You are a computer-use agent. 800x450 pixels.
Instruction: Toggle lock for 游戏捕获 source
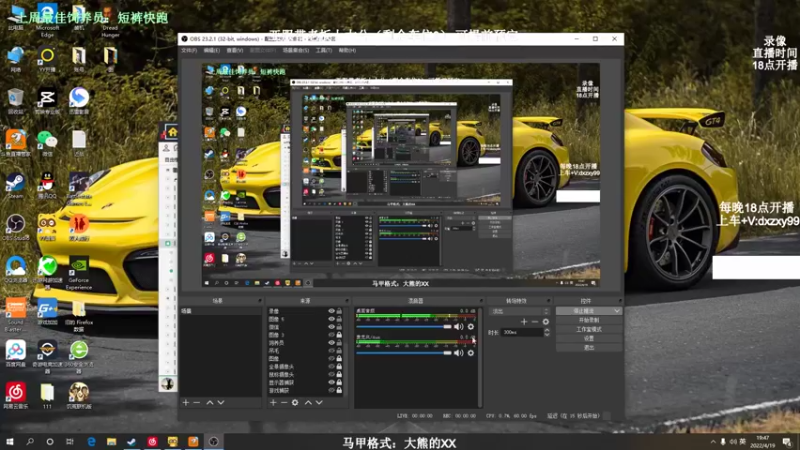[339, 390]
